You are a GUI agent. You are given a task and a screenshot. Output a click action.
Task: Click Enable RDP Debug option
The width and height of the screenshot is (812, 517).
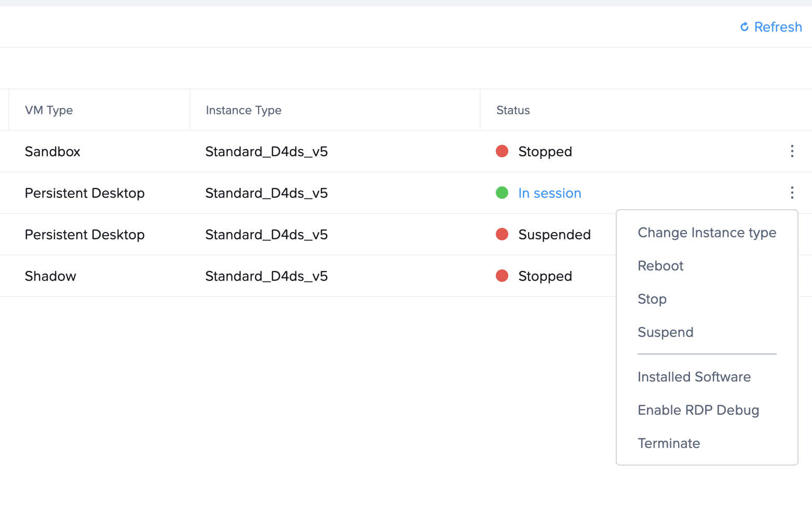pyautogui.click(x=698, y=410)
